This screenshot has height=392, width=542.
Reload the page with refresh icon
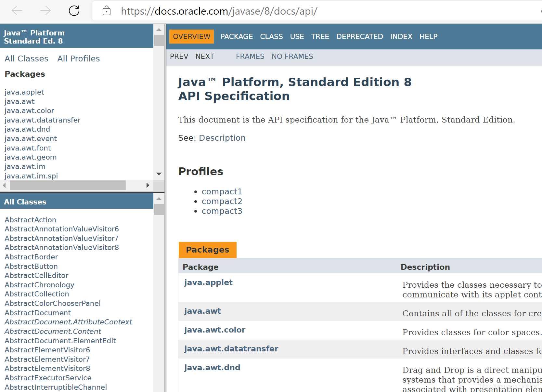pyautogui.click(x=74, y=11)
